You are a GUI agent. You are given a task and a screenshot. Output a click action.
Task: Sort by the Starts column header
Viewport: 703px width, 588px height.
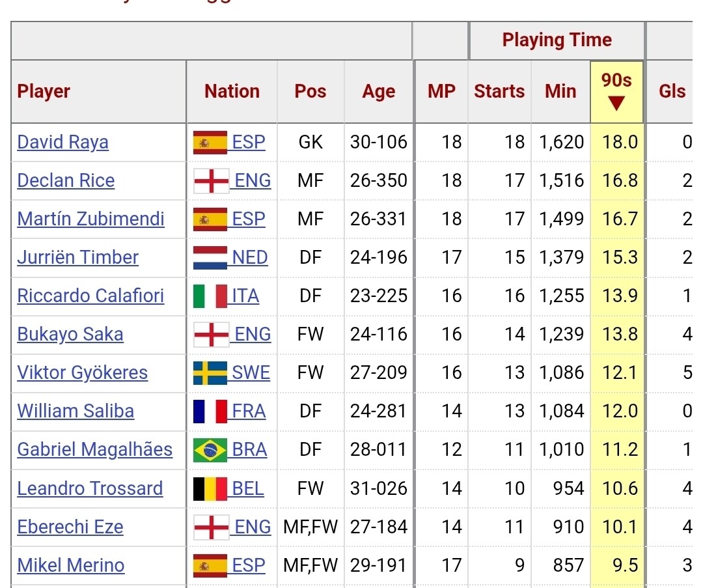coord(499,92)
